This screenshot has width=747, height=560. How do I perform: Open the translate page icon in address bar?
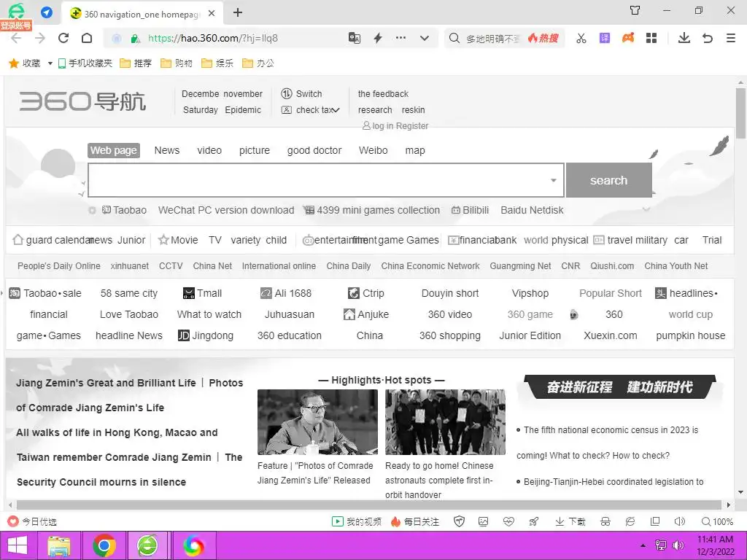click(x=355, y=38)
